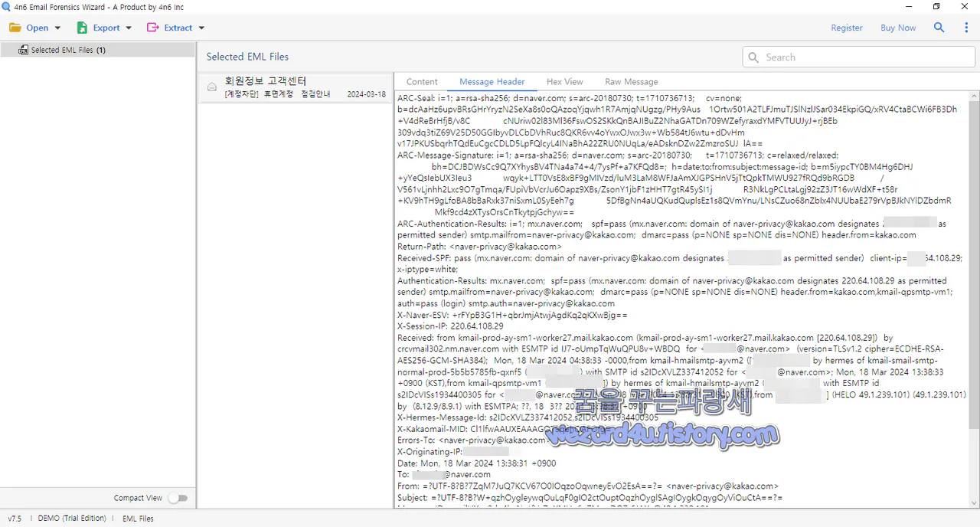Image resolution: width=980 pixels, height=527 pixels.
Task: Click the email subject 계정차단 휴면계정 점검안내
Action: tap(277, 94)
